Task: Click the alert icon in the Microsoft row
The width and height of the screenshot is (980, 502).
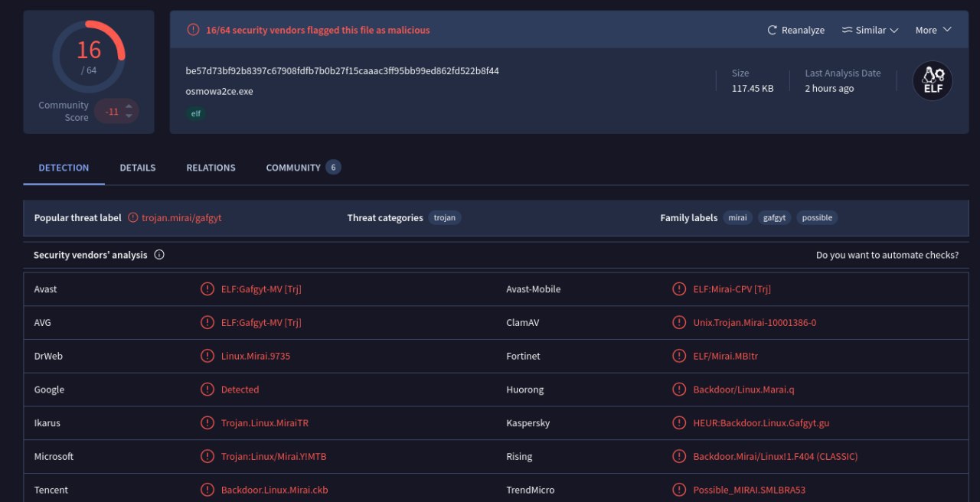Action: click(x=207, y=456)
